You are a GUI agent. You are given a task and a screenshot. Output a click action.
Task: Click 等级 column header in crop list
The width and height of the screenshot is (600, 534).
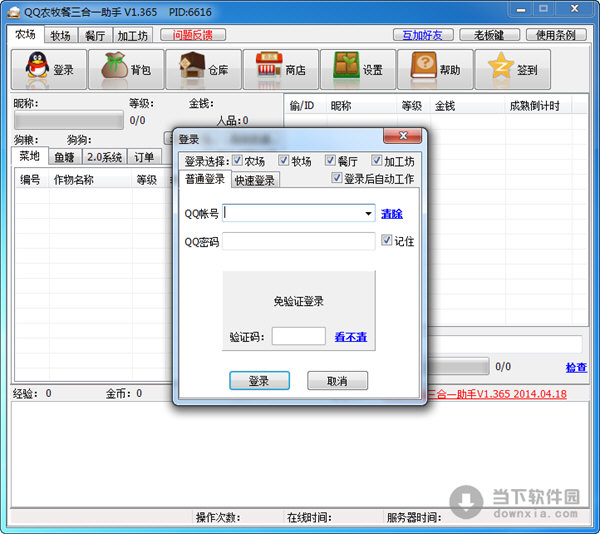(x=147, y=179)
